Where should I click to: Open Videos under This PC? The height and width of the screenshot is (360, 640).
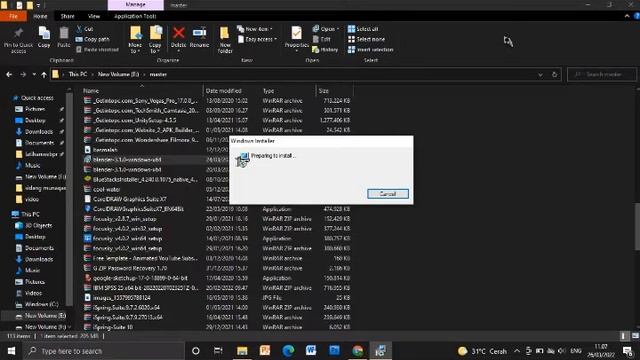click(x=33, y=293)
